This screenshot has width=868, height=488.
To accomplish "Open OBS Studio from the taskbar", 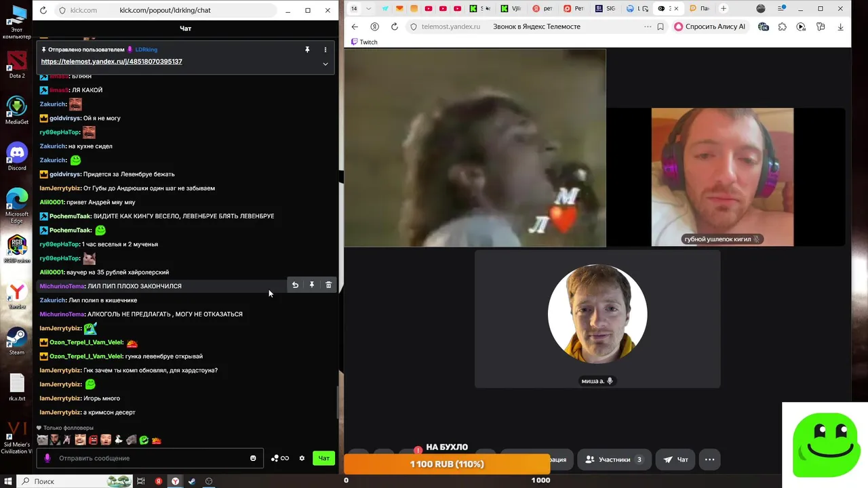I will click(209, 481).
